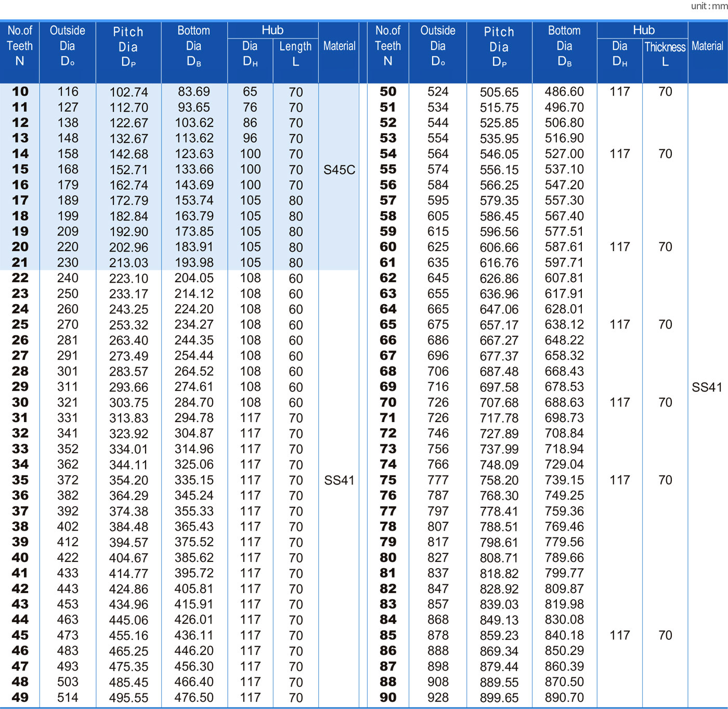Click the bottom diameter value 83.69

(194, 91)
